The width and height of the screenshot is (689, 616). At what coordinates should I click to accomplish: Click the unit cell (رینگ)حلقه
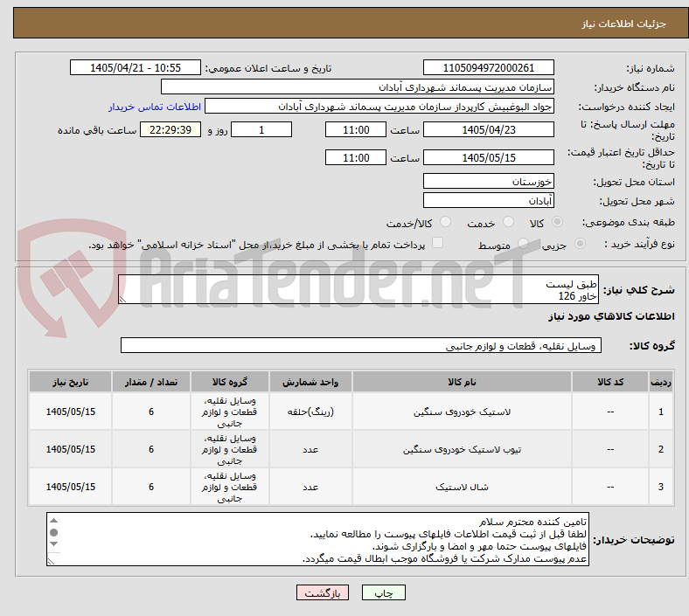310,412
